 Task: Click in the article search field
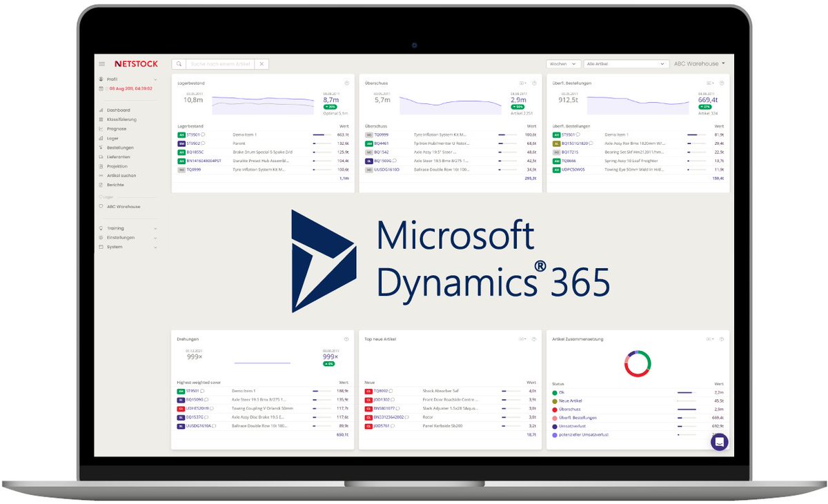point(220,63)
